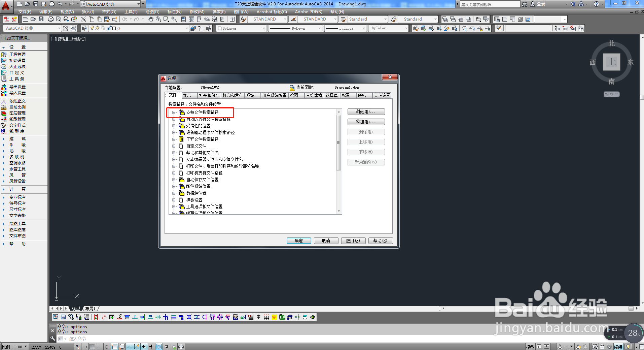Click the eye icon in bottom toolbar
644x350 pixels.
[x=313, y=317]
